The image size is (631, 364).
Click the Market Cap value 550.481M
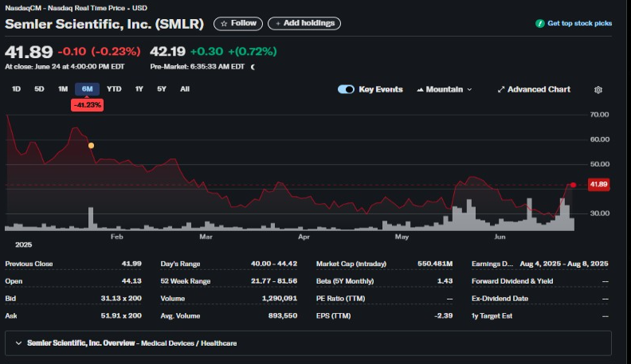point(435,264)
